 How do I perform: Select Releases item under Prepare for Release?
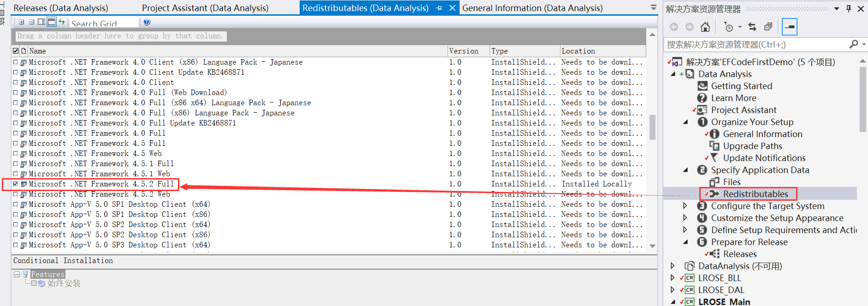pyautogui.click(x=740, y=254)
